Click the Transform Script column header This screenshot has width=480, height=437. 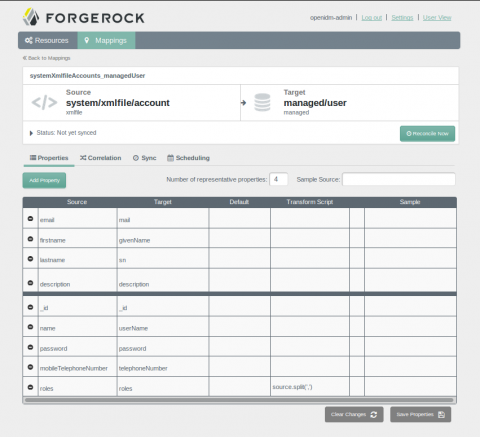click(310, 202)
